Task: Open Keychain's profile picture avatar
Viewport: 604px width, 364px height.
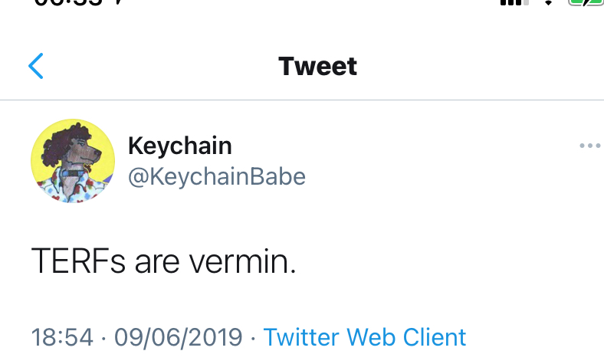Action: 73,161
